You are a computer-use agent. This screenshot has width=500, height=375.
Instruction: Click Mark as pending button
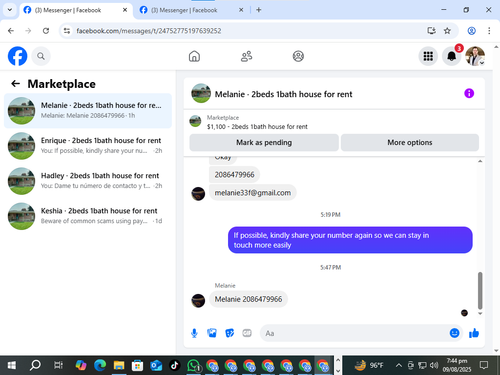[264, 142]
